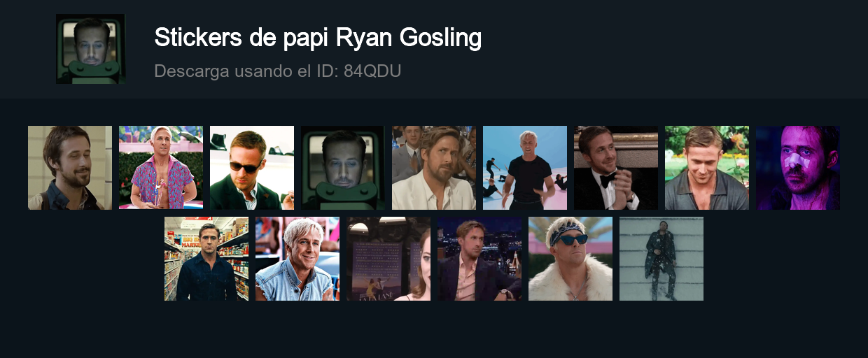Pick the tuxedo bow tie clapping sticker
The image size is (868, 358).
click(x=616, y=168)
